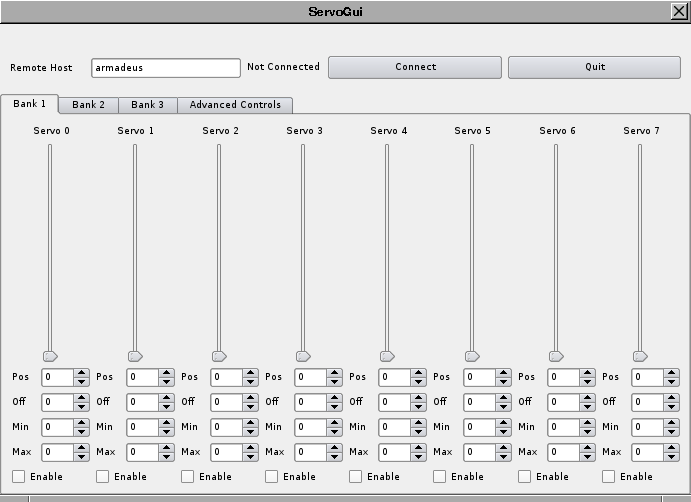Close the ServoGui window
This screenshot has height=502, width=691.
click(x=678, y=10)
